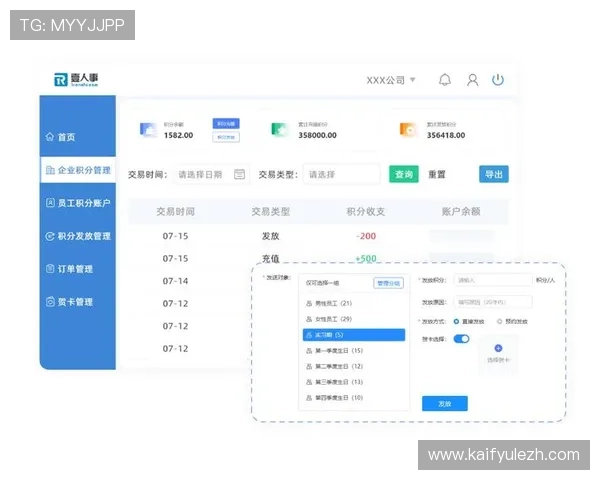600x480 pixels.
Task: Click the order icon beside 订单管理
Action: 50,269
